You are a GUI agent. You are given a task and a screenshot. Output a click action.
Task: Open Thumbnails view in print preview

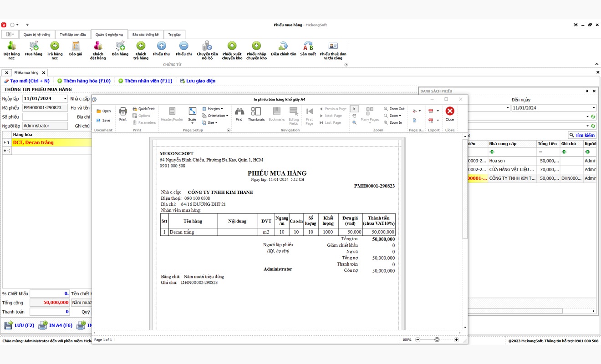[x=256, y=114]
